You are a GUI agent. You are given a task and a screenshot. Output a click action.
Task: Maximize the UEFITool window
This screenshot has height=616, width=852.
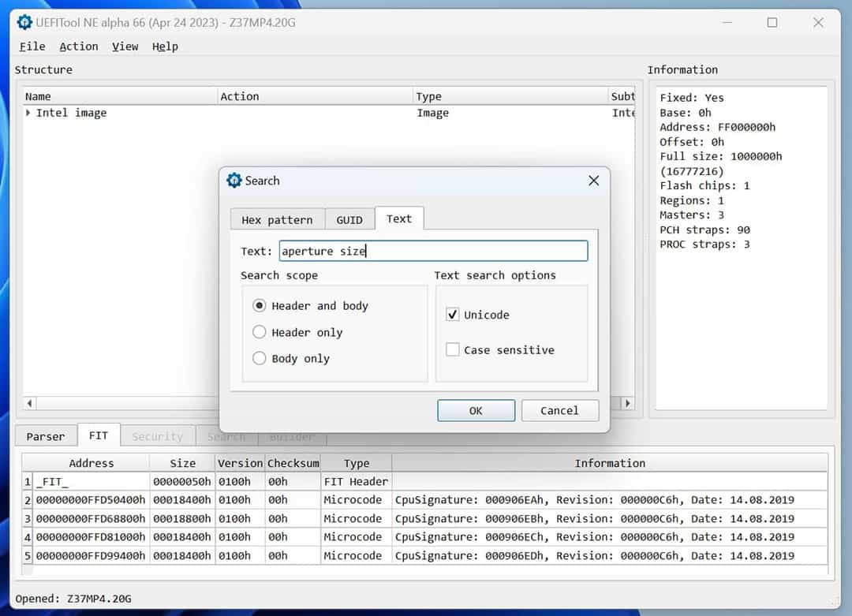click(772, 22)
